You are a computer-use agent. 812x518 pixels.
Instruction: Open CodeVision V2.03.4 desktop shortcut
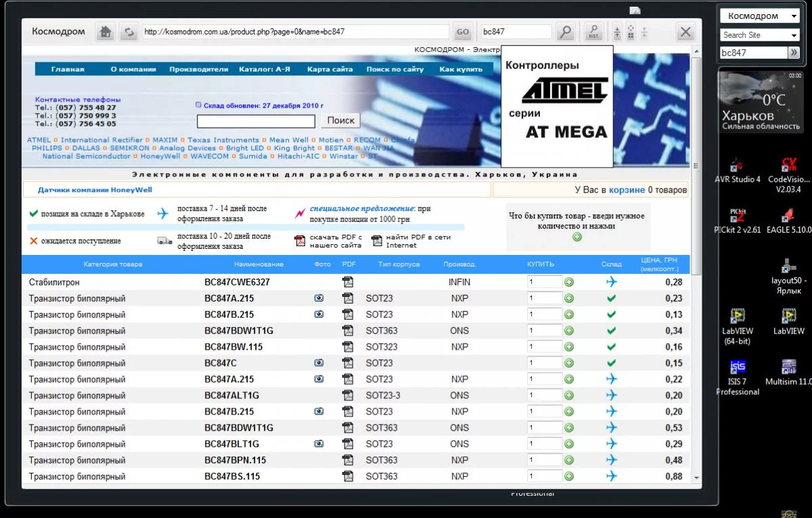[x=788, y=174]
